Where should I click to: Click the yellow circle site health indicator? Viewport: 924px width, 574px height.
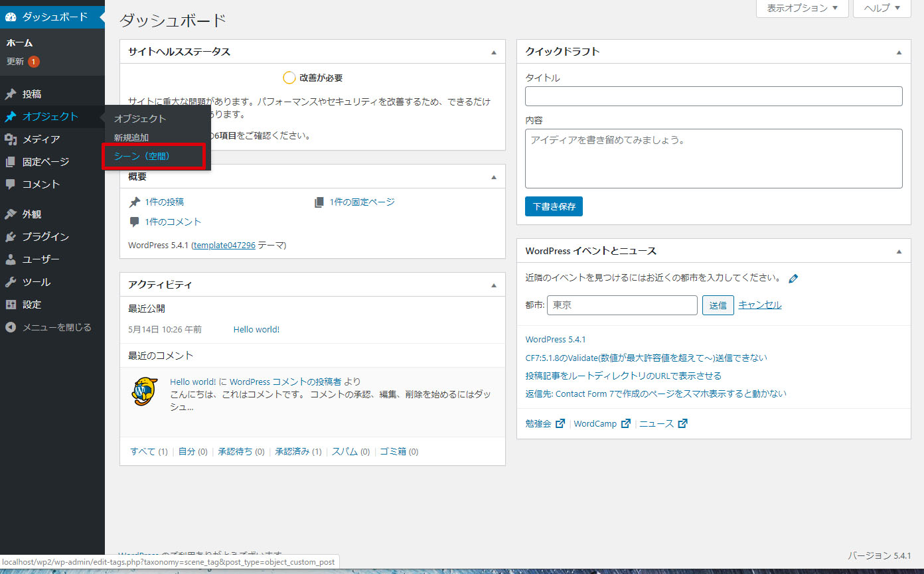(289, 78)
